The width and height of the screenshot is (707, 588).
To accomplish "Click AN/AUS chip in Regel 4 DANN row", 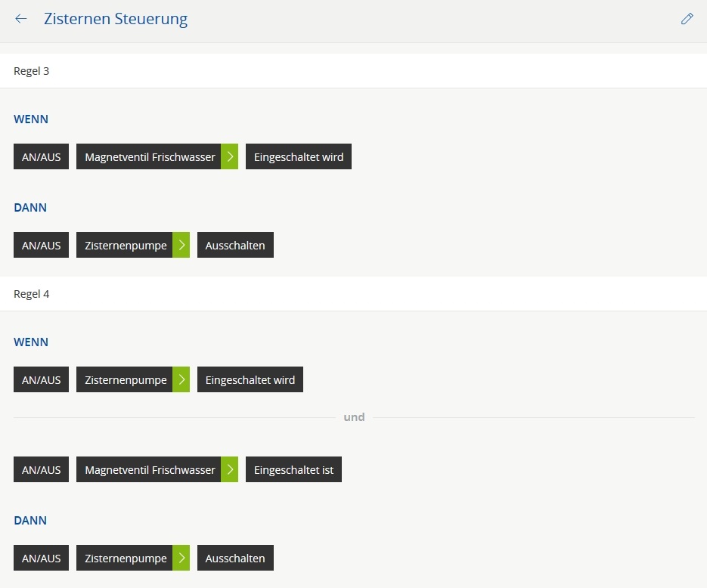I will click(x=41, y=559).
